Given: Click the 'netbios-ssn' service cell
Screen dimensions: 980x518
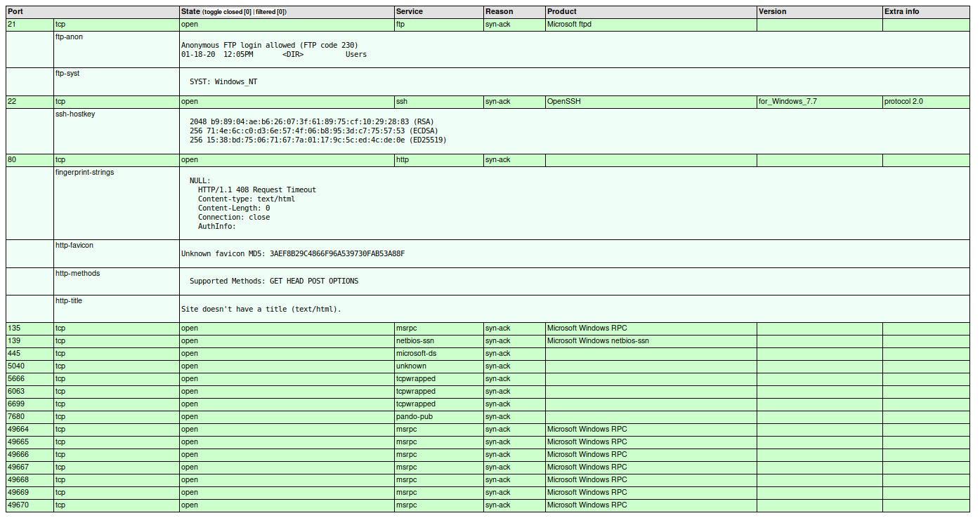Looking at the screenshot, I should coord(438,341).
